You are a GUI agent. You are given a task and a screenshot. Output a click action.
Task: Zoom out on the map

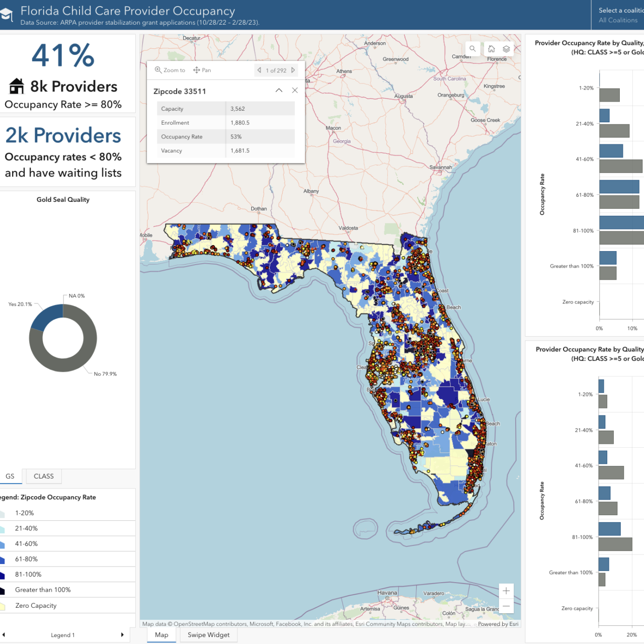pos(506,606)
